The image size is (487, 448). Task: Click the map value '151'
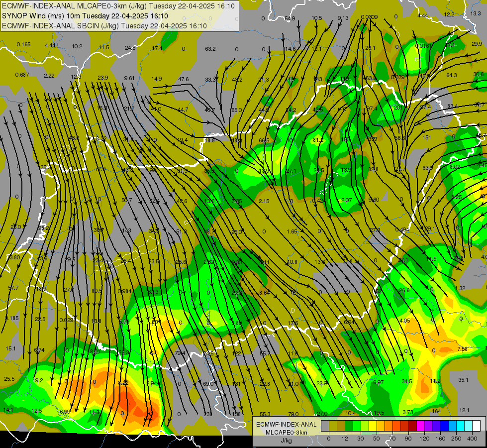click(x=427, y=137)
